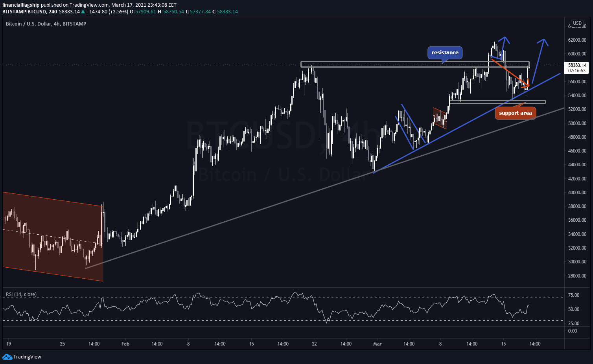Click the 38000.00 price axis label
Screen dimensions: 593x364
577,206
